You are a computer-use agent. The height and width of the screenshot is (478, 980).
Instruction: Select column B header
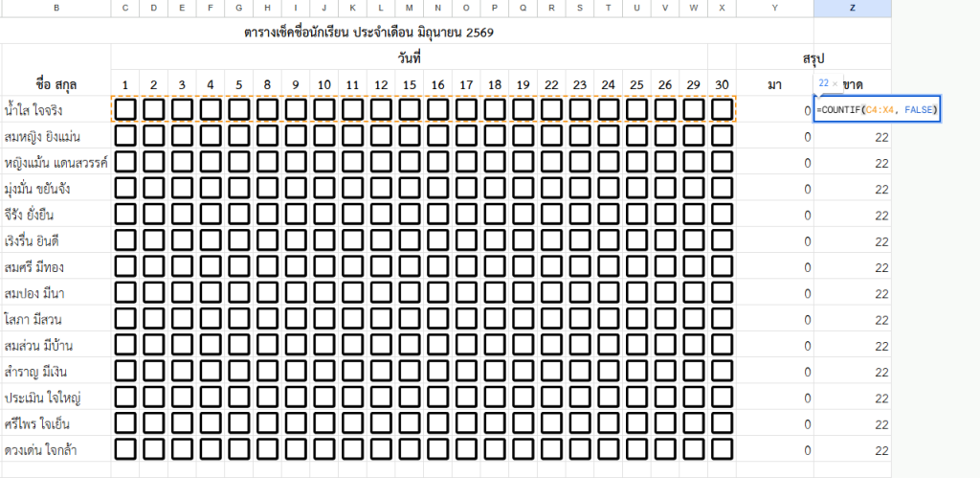click(56, 8)
